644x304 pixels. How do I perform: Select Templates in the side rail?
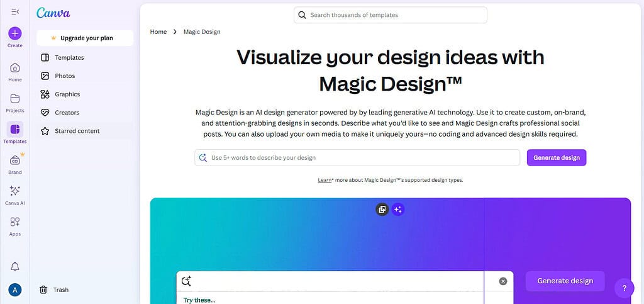tap(15, 133)
